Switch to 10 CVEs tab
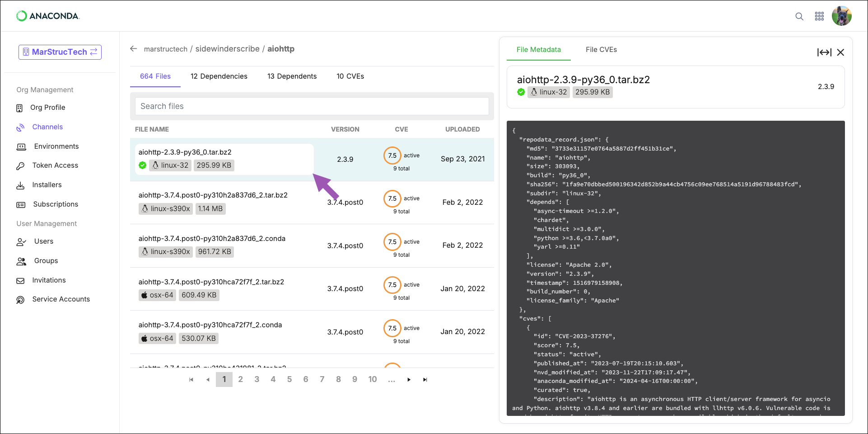Viewport: 868px width, 434px height. click(350, 76)
